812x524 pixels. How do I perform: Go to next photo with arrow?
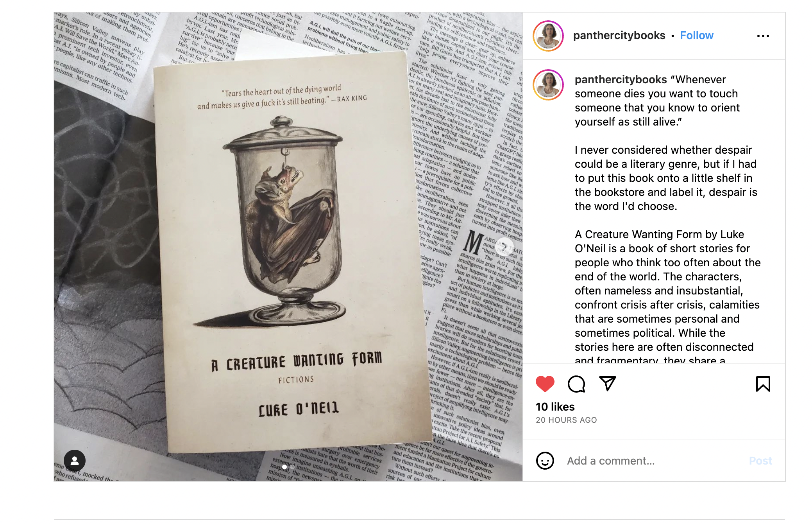click(x=504, y=247)
